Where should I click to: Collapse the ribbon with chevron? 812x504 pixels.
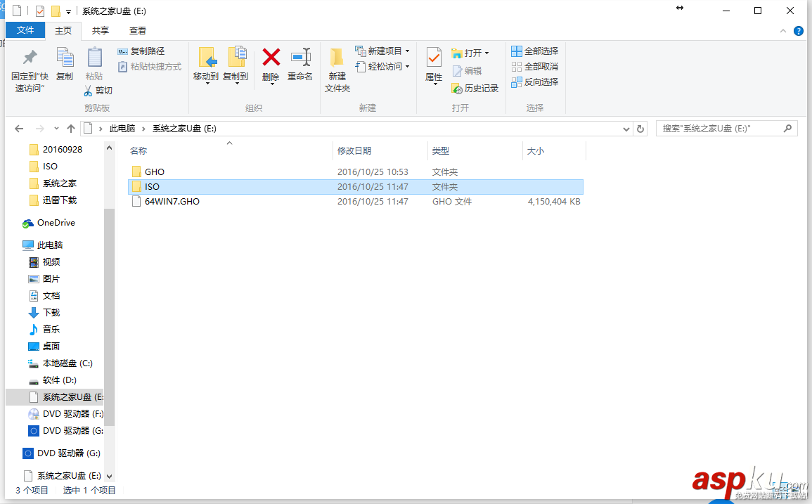[783, 32]
